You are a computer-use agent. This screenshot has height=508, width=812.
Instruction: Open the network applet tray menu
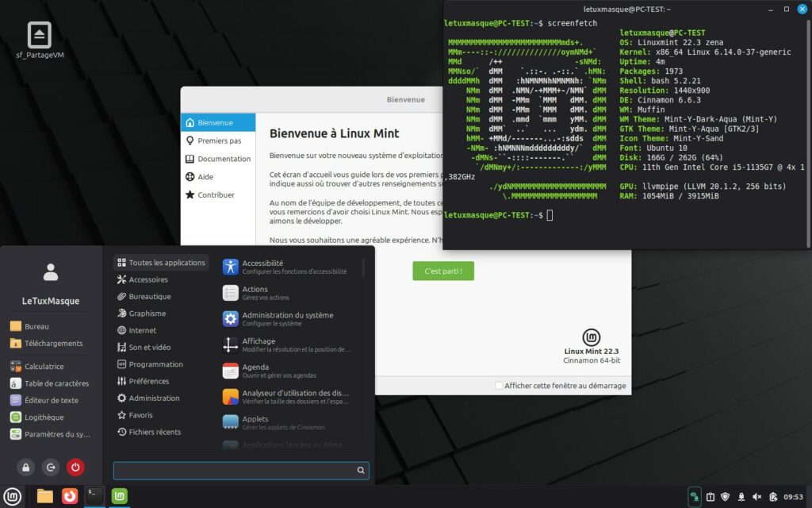694,498
